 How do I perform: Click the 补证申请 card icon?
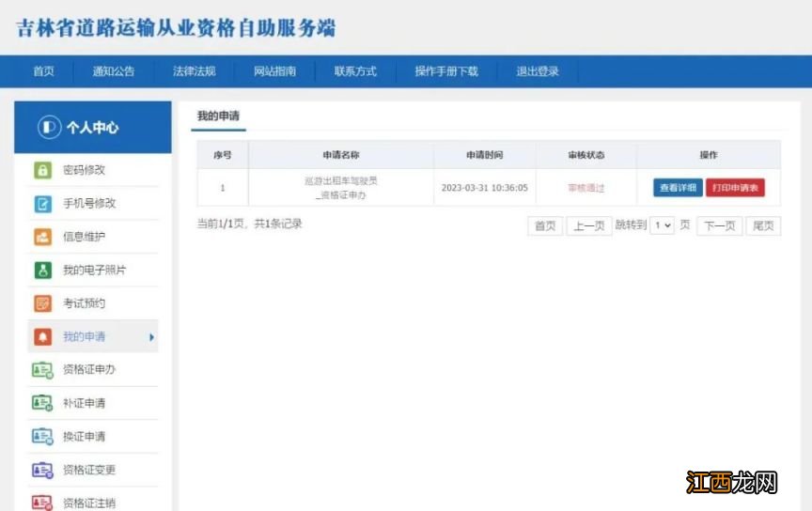click(x=42, y=403)
